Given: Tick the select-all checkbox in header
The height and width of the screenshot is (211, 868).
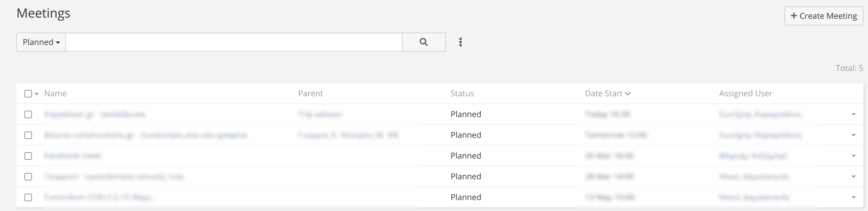Looking at the screenshot, I should point(28,94).
